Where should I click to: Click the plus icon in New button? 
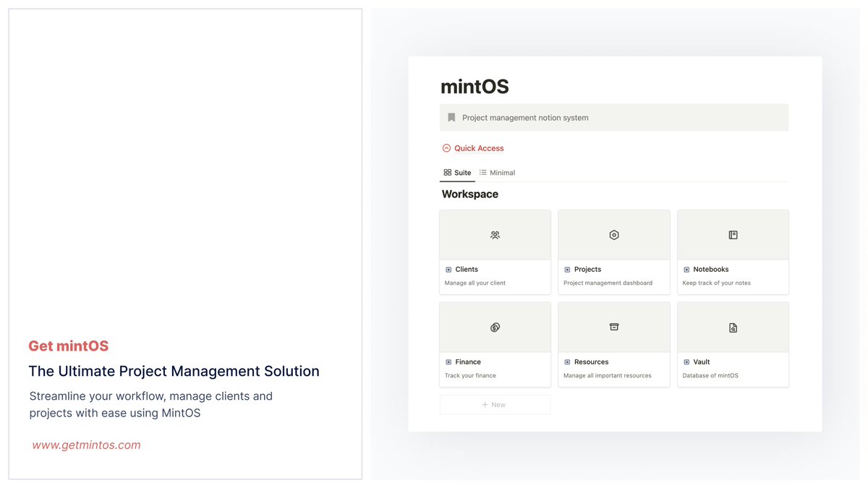485,405
